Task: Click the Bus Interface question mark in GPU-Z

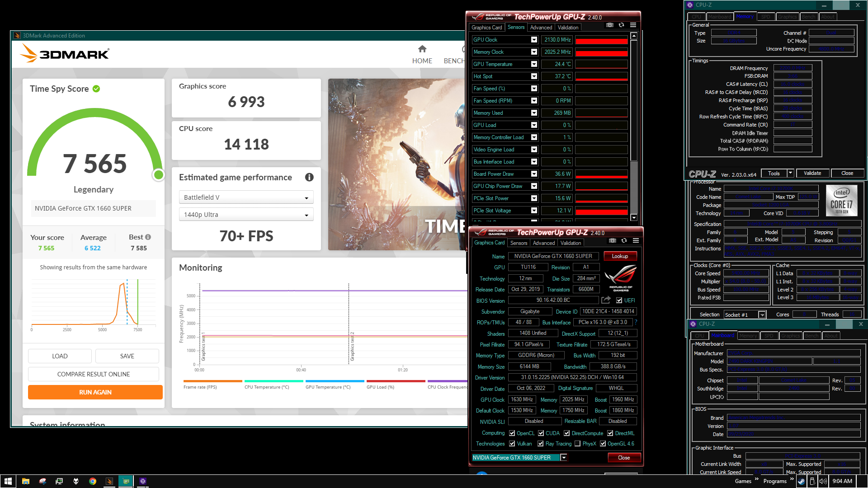Action: pyautogui.click(x=636, y=322)
